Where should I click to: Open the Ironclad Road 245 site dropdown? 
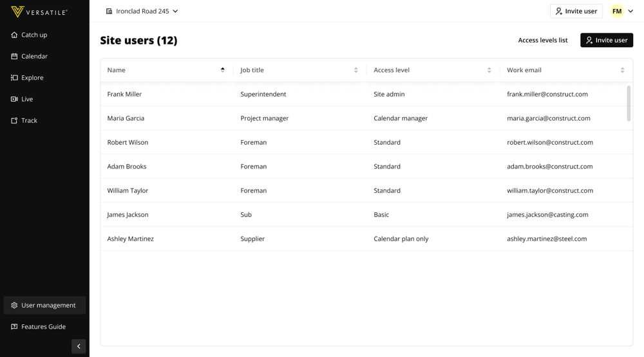(142, 11)
